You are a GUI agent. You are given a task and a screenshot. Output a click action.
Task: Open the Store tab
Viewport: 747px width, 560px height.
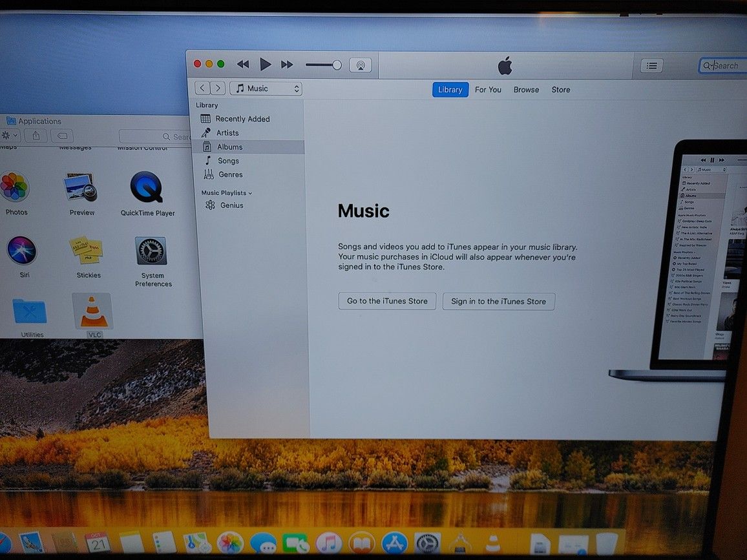coord(561,90)
